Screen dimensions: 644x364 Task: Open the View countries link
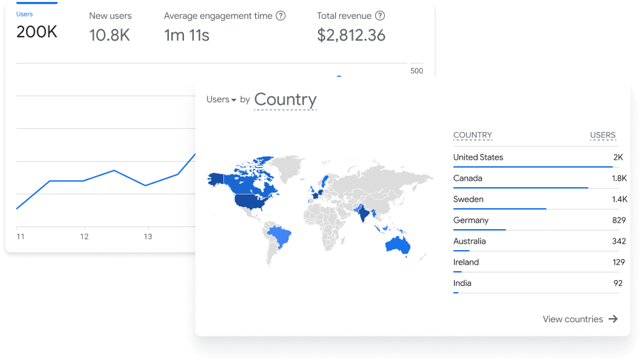click(x=573, y=319)
